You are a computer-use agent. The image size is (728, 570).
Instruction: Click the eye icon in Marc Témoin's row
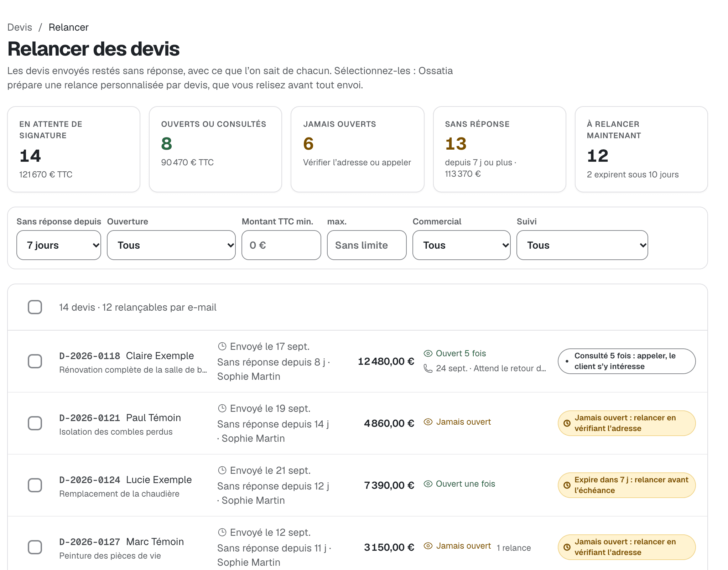(428, 546)
